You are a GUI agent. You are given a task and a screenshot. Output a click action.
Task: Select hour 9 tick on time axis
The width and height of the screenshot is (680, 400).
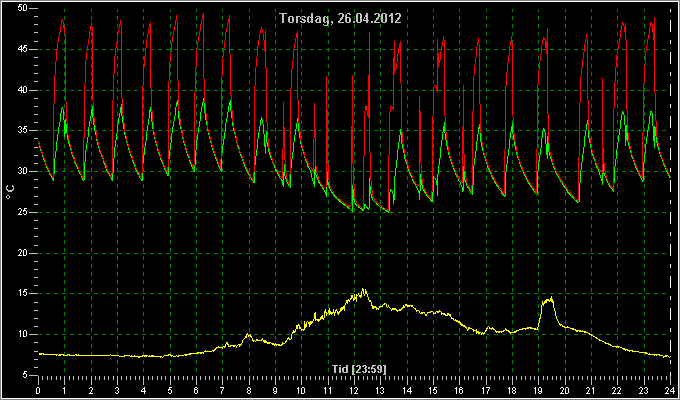(275, 390)
